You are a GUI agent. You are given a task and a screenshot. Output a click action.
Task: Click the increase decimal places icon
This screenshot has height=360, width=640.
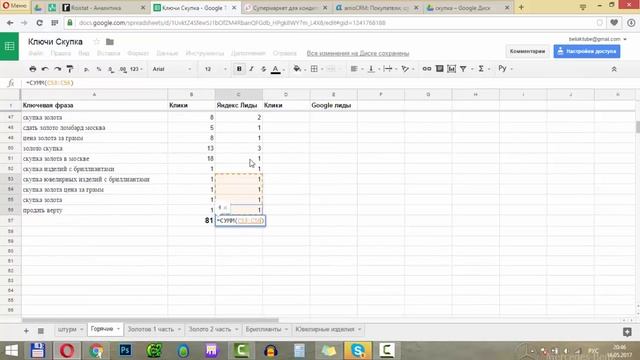[123, 69]
